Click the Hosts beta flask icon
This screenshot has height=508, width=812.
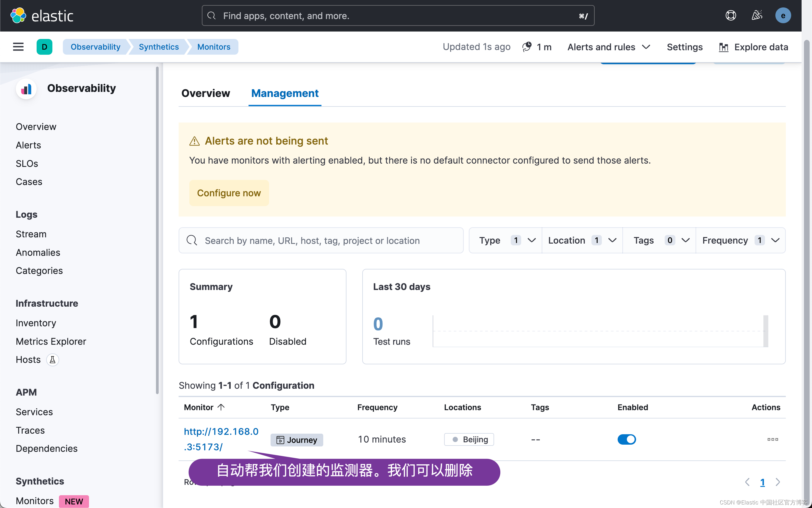click(x=52, y=360)
